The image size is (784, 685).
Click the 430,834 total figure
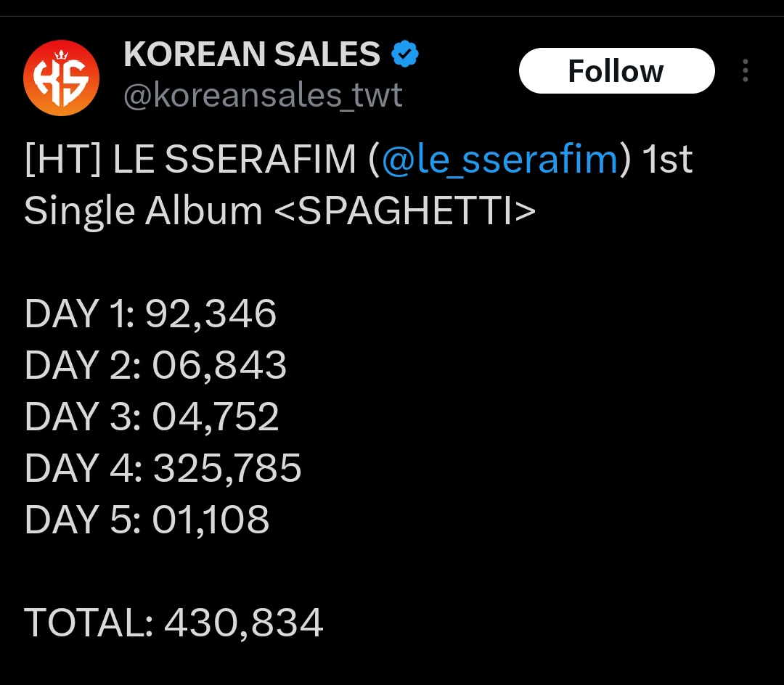244,623
